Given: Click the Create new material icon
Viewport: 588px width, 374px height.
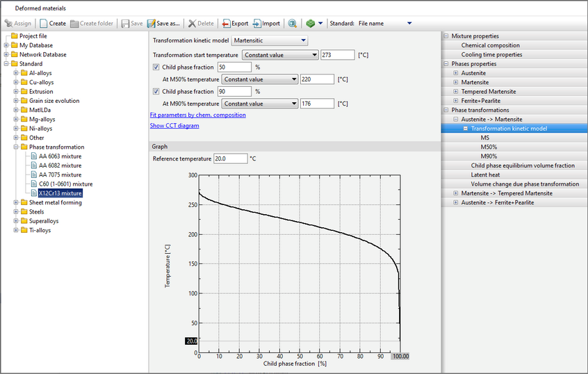Looking at the screenshot, I should coord(43,23).
